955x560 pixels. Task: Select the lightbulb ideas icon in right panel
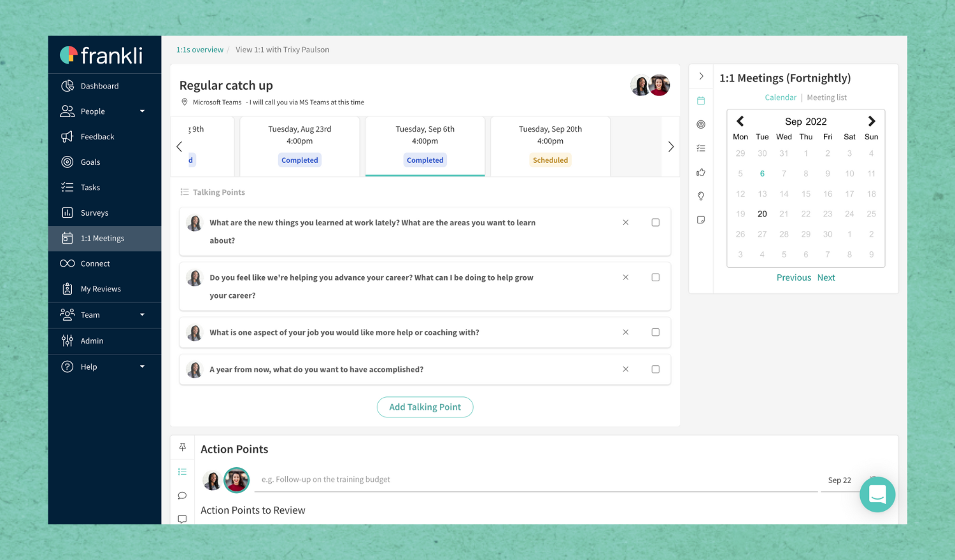(701, 195)
